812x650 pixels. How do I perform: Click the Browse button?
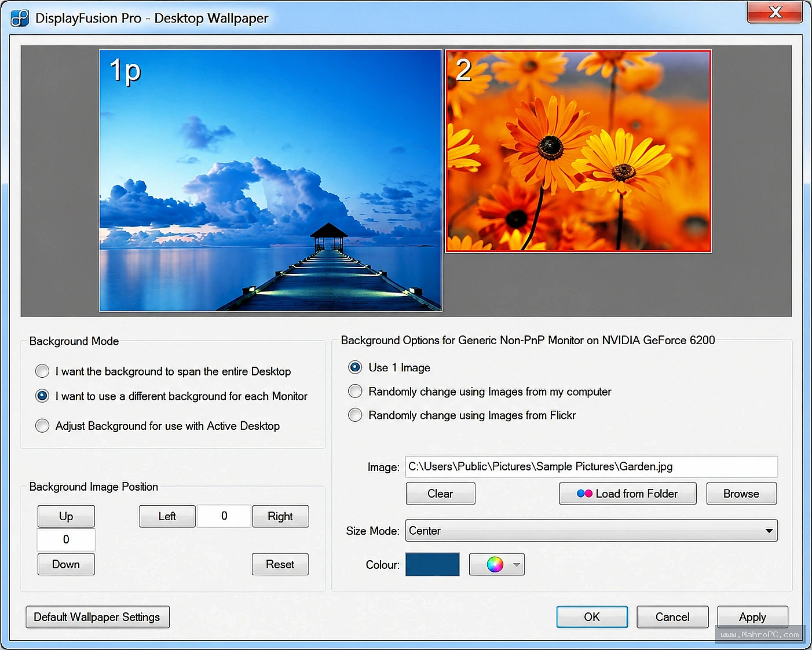click(741, 494)
